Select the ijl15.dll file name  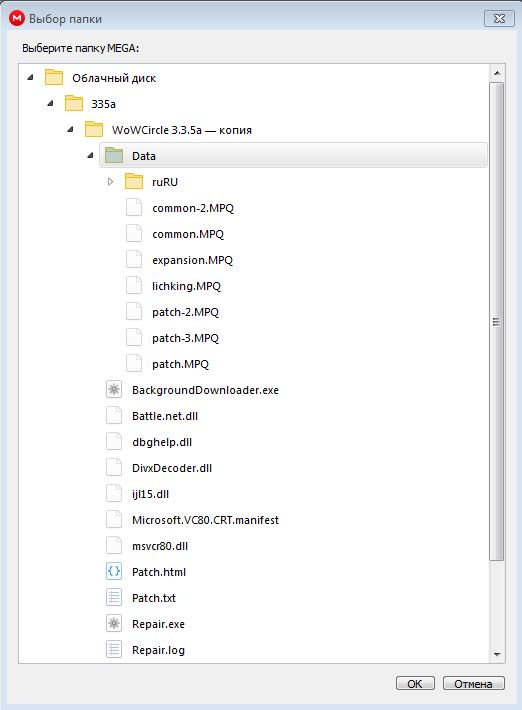point(151,494)
